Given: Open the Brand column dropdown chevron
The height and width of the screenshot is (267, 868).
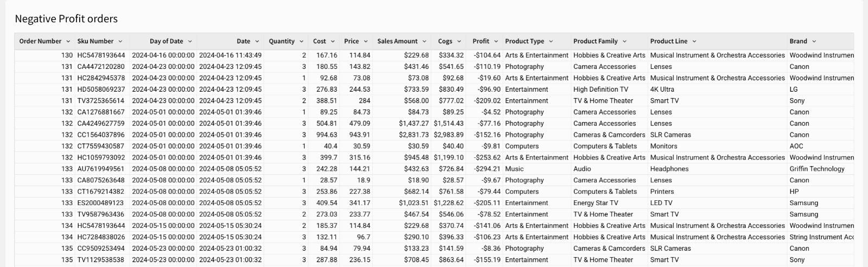Looking at the screenshot, I should point(814,41).
